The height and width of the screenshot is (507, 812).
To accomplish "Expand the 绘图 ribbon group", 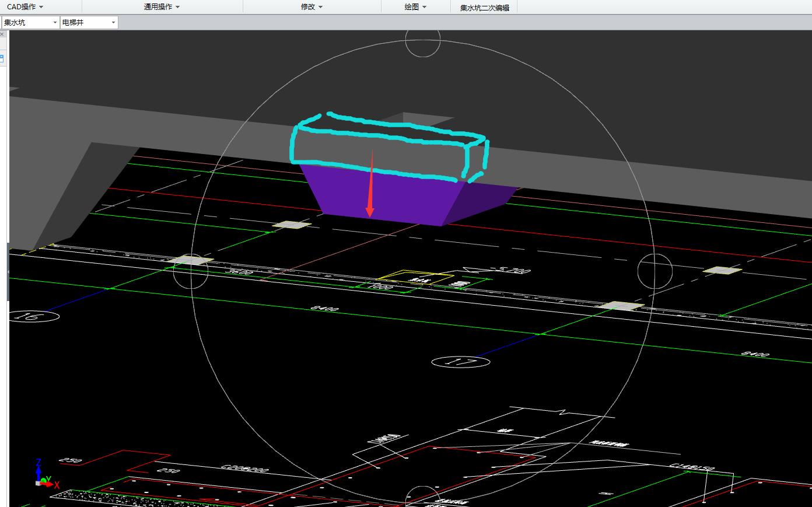I will [415, 7].
